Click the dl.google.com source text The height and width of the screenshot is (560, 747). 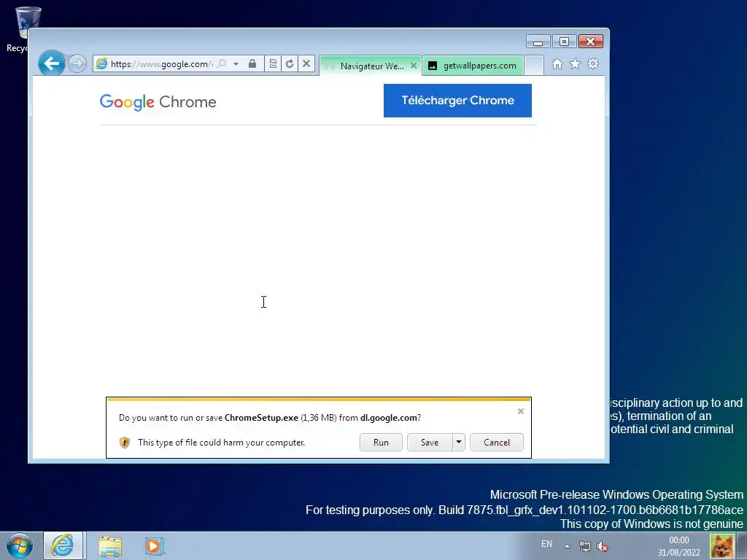(x=389, y=418)
